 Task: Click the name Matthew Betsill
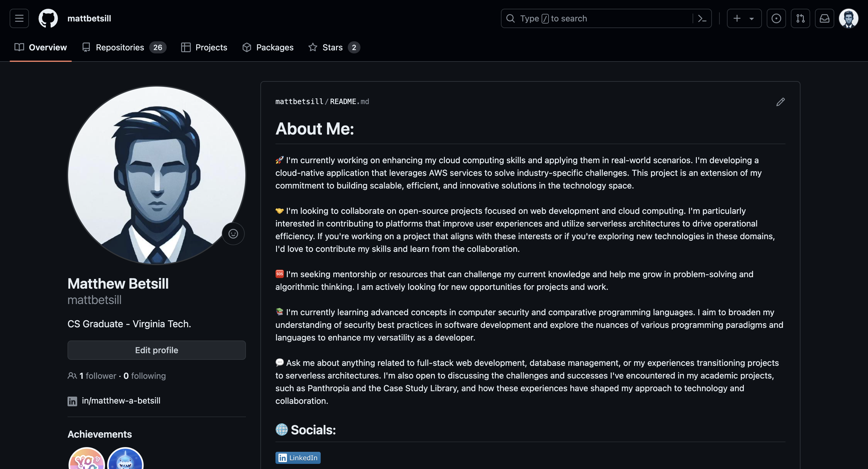click(x=118, y=284)
